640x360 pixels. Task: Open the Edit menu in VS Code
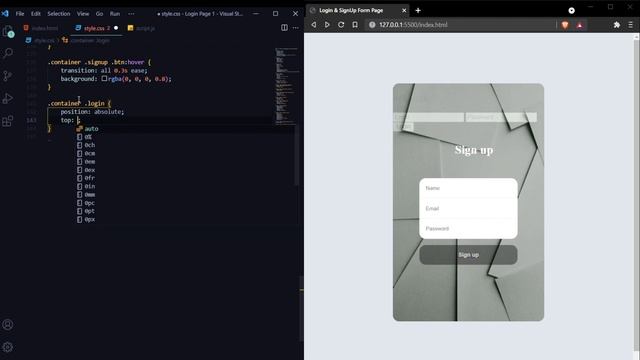[36, 13]
